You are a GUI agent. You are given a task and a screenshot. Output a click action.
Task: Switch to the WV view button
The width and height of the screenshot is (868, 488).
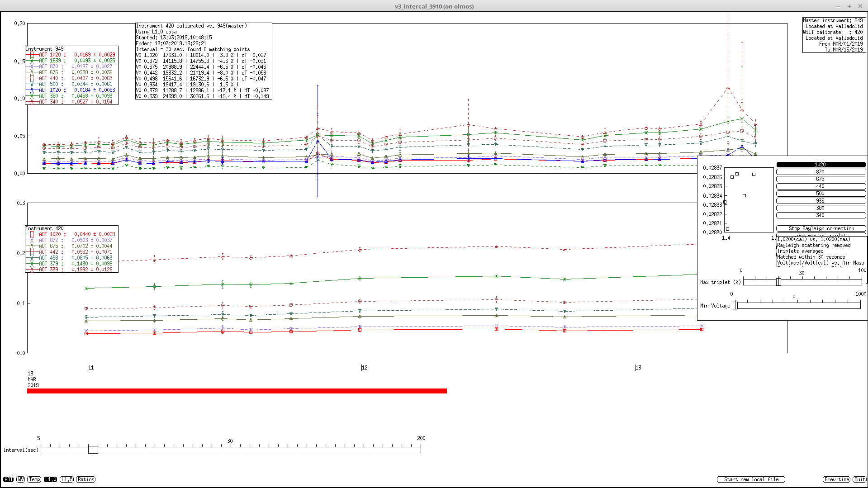[x=21, y=479]
